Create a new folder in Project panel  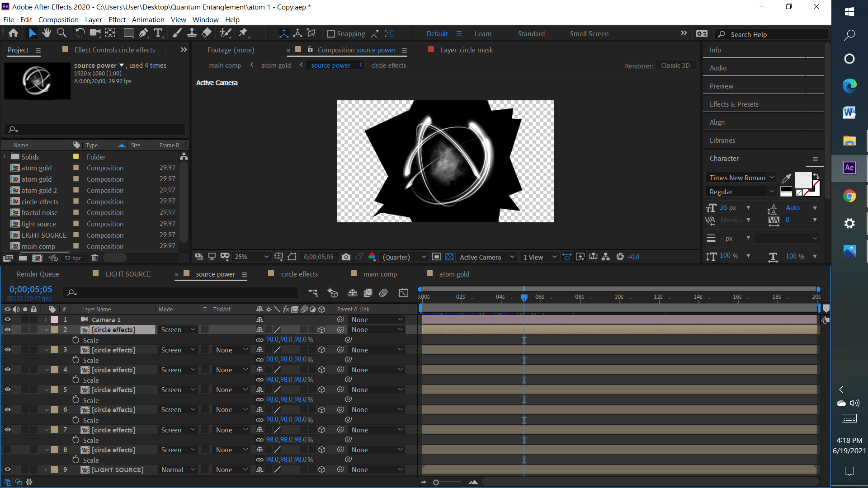tap(23, 258)
